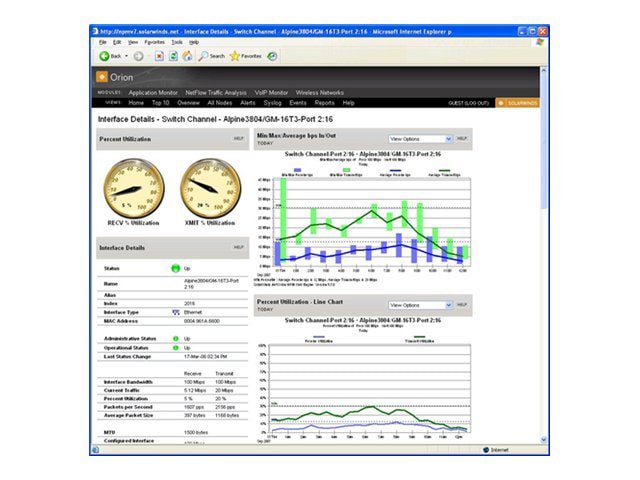The width and height of the screenshot is (640, 480).
Task: Open the Wireless Networks module
Action: pyautogui.click(x=320, y=93)
